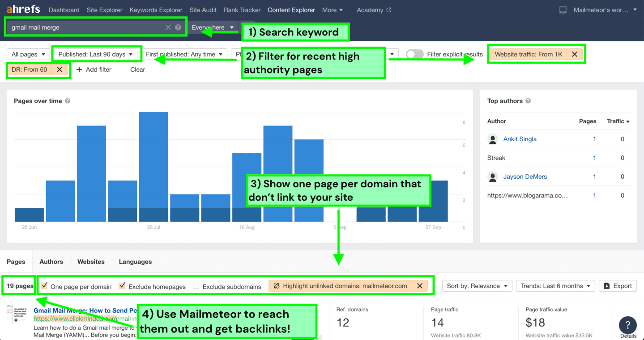Click the plus icon for Add filter
Image resolution: width=644 pixels, height=340 pixels.
[79, 69]
